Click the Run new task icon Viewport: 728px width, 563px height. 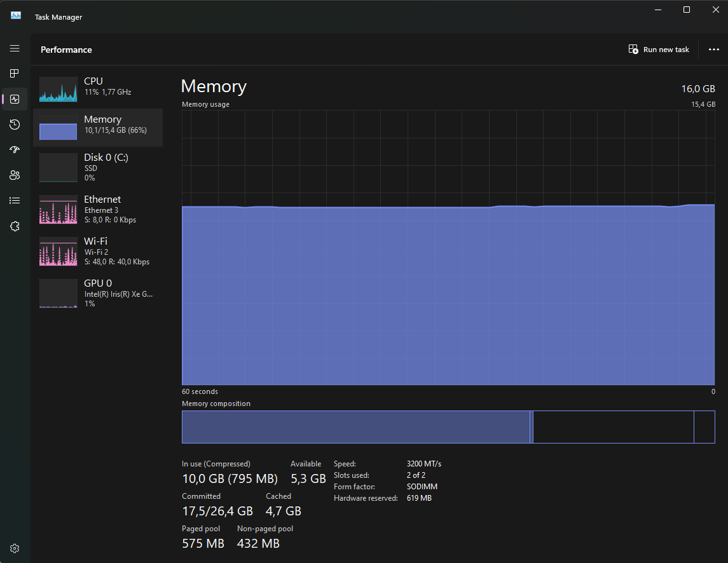[633, 49]
